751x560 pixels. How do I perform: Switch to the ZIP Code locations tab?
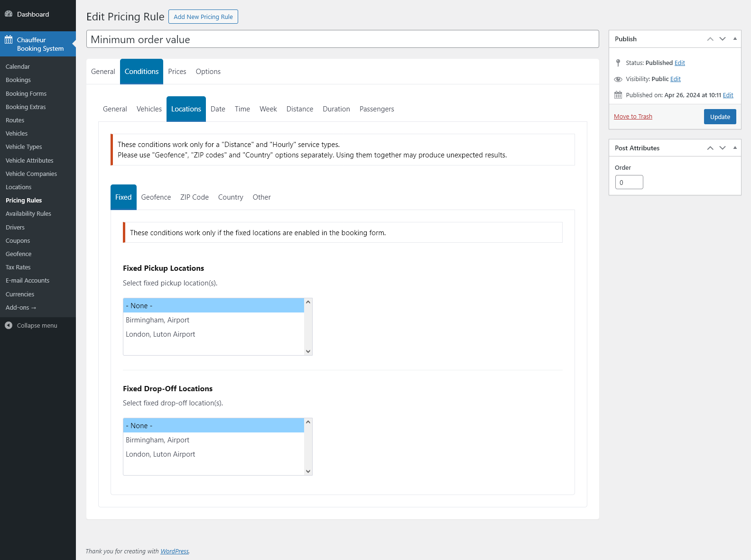[195, 197]
